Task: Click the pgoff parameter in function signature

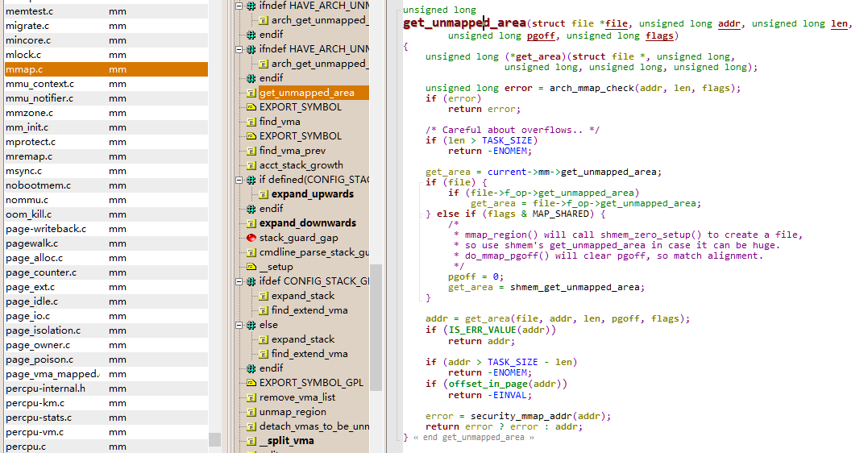Action: [541, 35]
